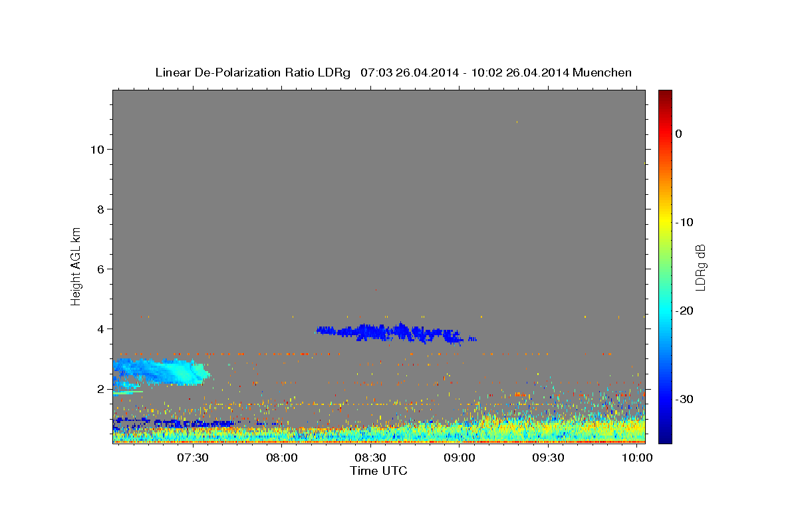The height and width of the screenshot is (532, 798).
Task: Click the height tick label 2
Action: (x=100, y=388)
